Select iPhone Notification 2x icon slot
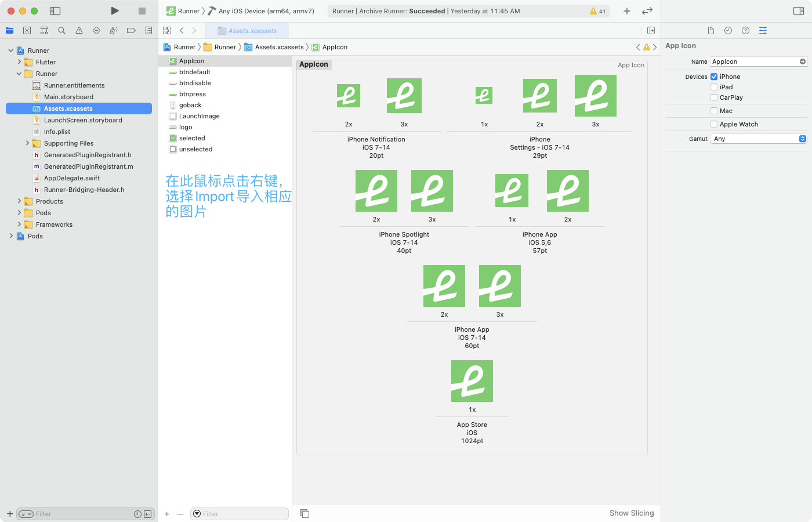The height and width of the screenshot is (522, 812). pos(349,96)
